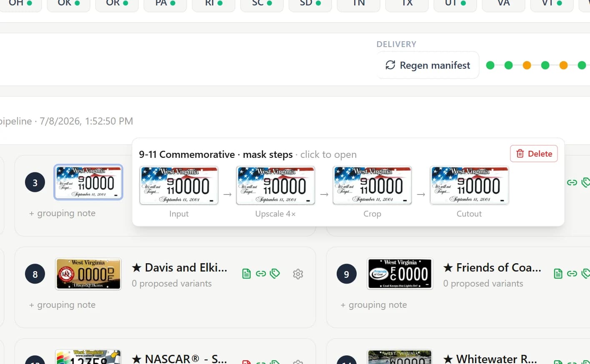Open the Cutout step thumbnail
The height and width of the screenshot is (364, 590).
click(x=469, y=185)
